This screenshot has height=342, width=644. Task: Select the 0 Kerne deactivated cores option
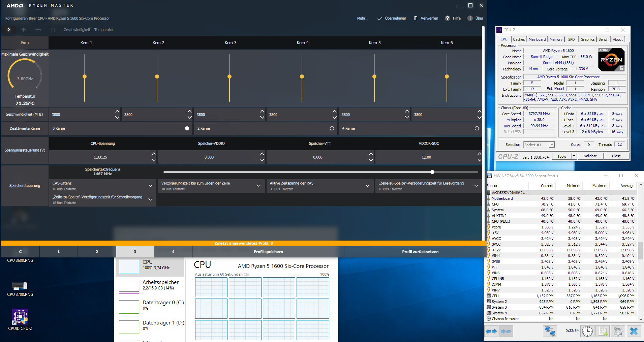187,128
